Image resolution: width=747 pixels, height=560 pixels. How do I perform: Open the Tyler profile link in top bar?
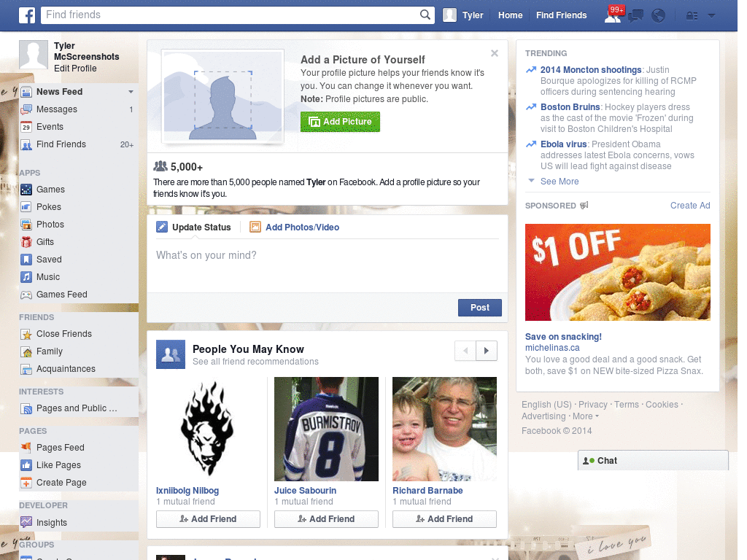click(x=463, y=15)
